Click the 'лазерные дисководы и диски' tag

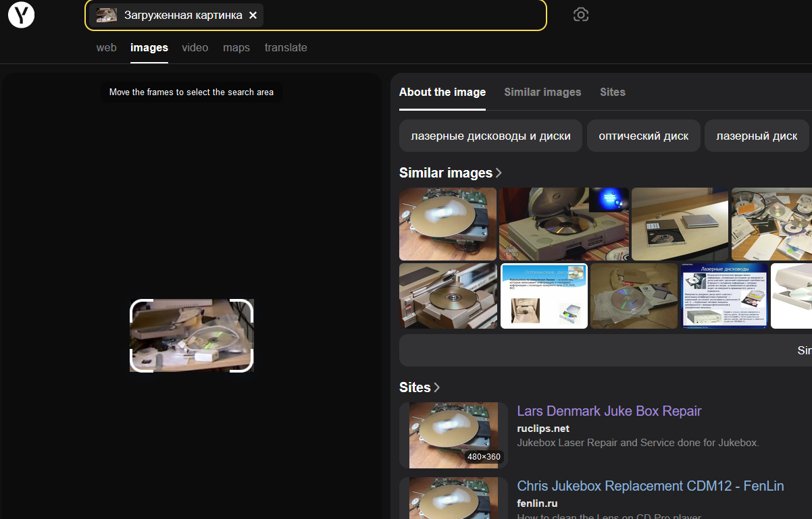tap(490, 136)
